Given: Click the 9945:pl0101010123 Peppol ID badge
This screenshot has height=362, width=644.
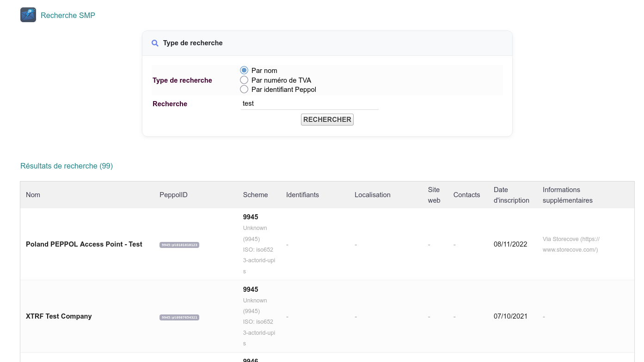Looking at the screenshot, I should coord(179,245).
